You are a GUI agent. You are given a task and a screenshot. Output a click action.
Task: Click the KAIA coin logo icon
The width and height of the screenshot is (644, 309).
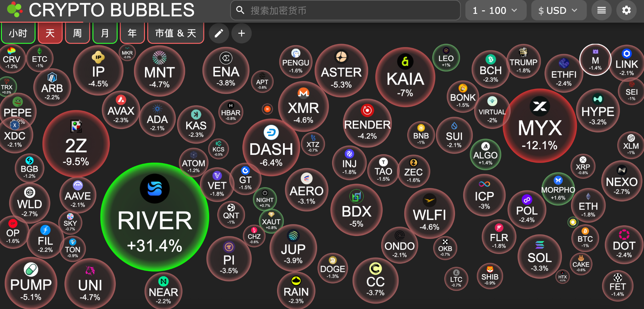click(x=405, y=61)
